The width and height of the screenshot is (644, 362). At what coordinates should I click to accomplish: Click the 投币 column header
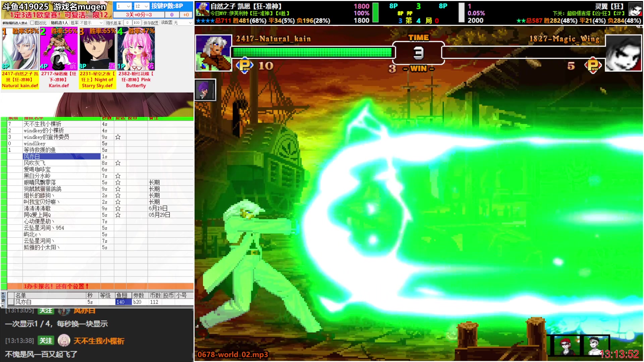tap(168, 295)
